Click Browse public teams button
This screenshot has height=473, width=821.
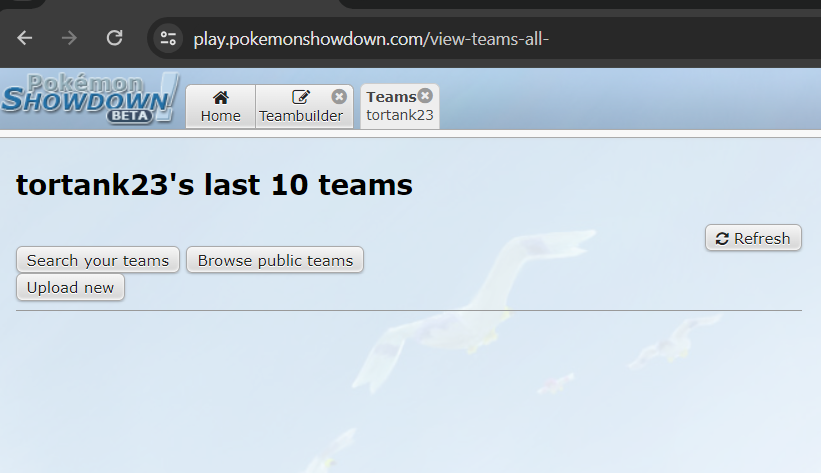pyautogui.click(x=275, y=260)
